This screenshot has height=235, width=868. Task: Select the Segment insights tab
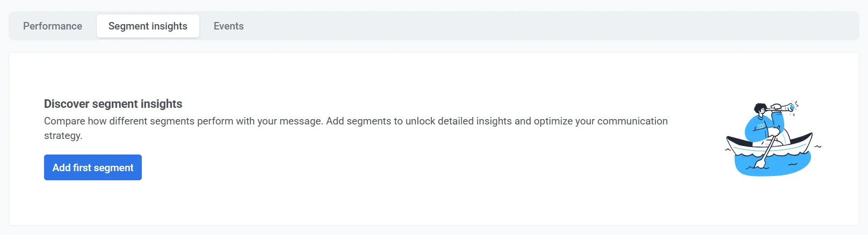pos(148,26)
